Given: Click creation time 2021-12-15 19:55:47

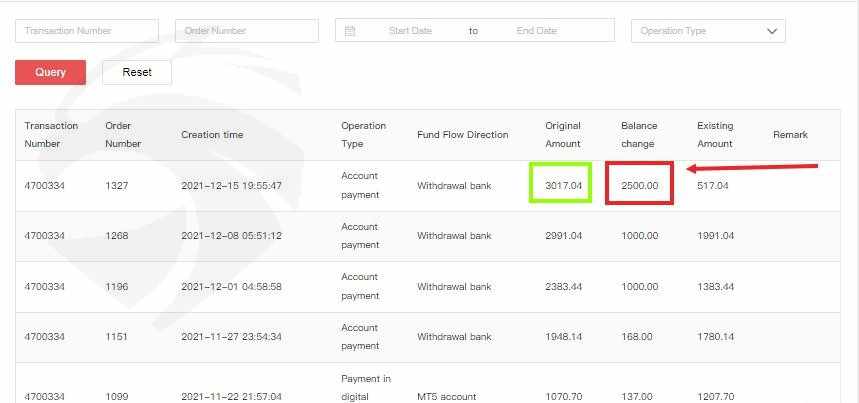Looking at the screenshot, I should pos(231,186).
